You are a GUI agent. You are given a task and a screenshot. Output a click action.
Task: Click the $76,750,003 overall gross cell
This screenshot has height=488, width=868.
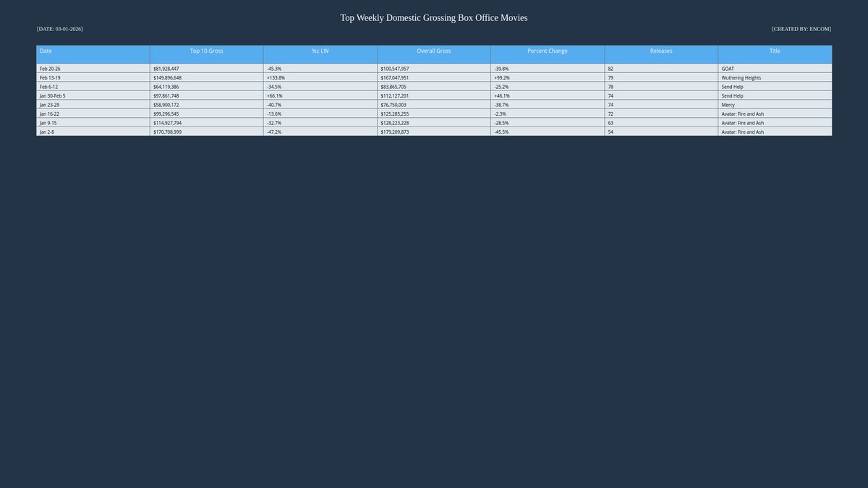click(433, 105)
